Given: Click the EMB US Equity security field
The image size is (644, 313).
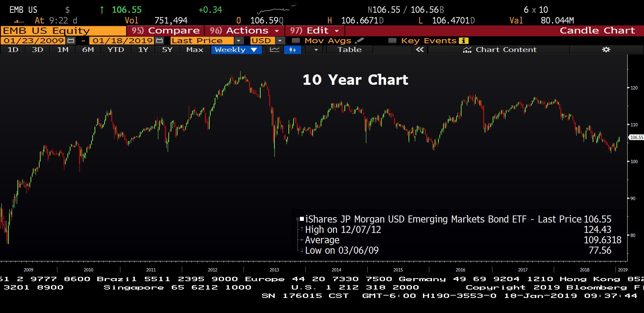Looking at the screenshot, I should coord(63,30).
